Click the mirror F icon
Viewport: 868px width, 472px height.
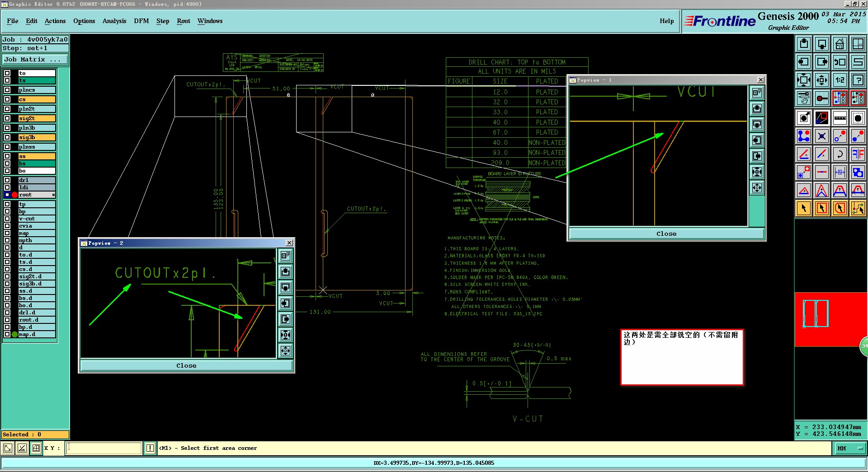click(858, 154)
